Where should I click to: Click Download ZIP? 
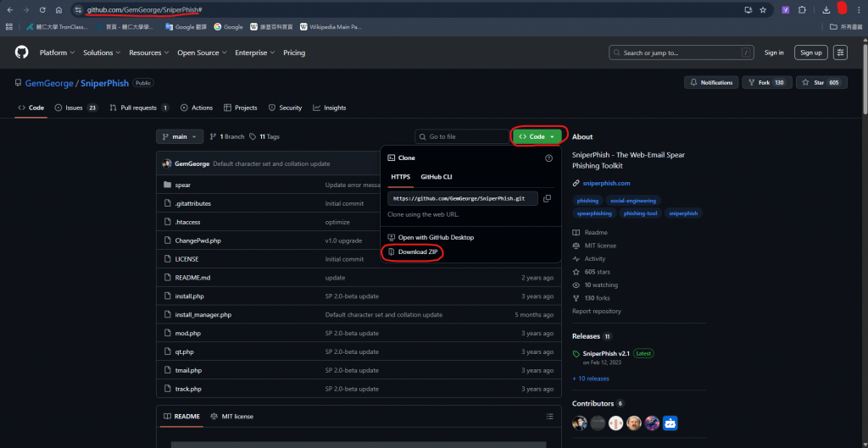click(x=413, y=252)
